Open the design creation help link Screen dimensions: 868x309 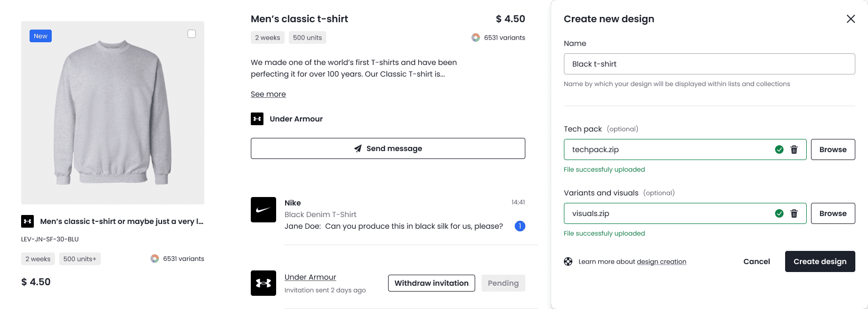pos(662,261)
